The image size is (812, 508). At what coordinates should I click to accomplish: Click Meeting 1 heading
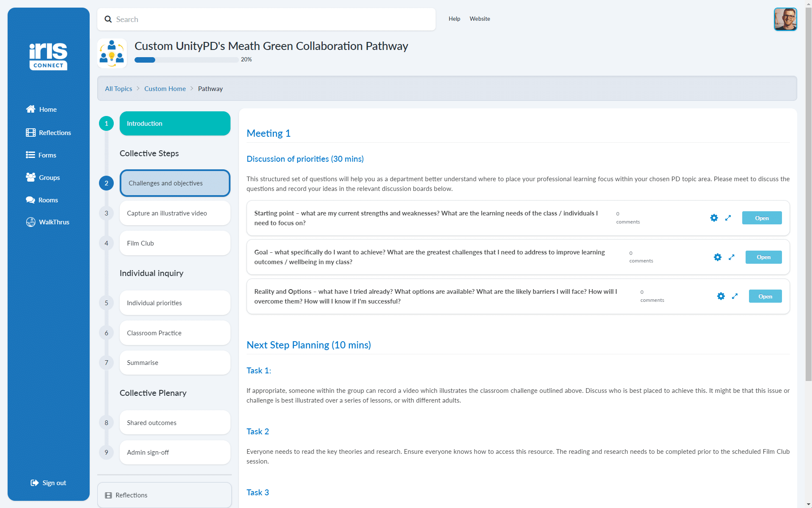(x=269, y=133)
